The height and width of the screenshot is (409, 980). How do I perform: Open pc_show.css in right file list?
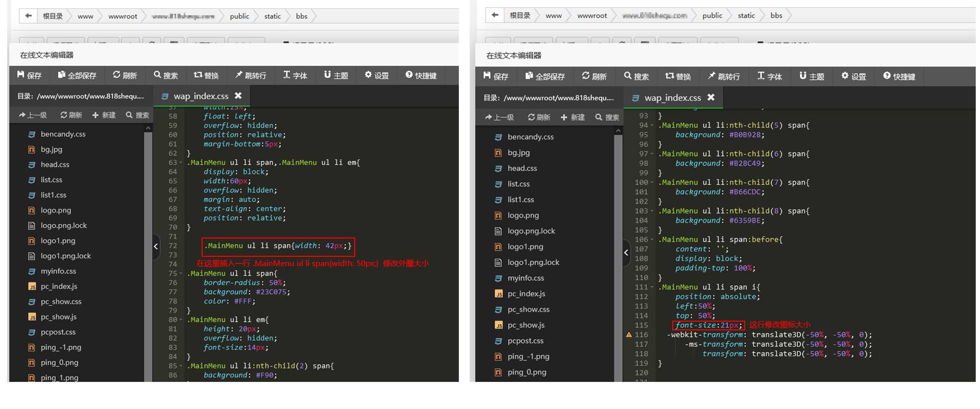(x=528, y=309)
